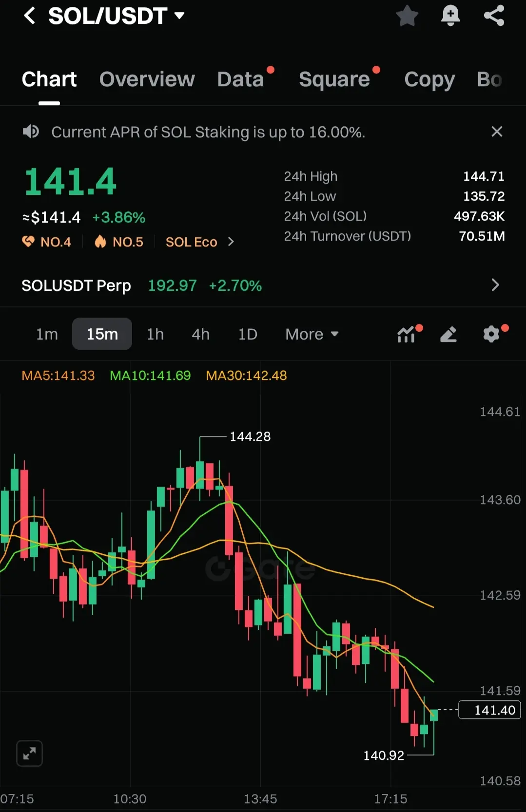Open the Copy tab

point(429,79)
